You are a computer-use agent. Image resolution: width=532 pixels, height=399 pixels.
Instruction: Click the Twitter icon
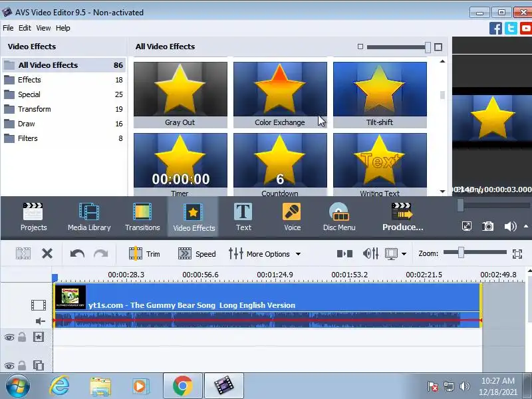[x=511, y=28]
